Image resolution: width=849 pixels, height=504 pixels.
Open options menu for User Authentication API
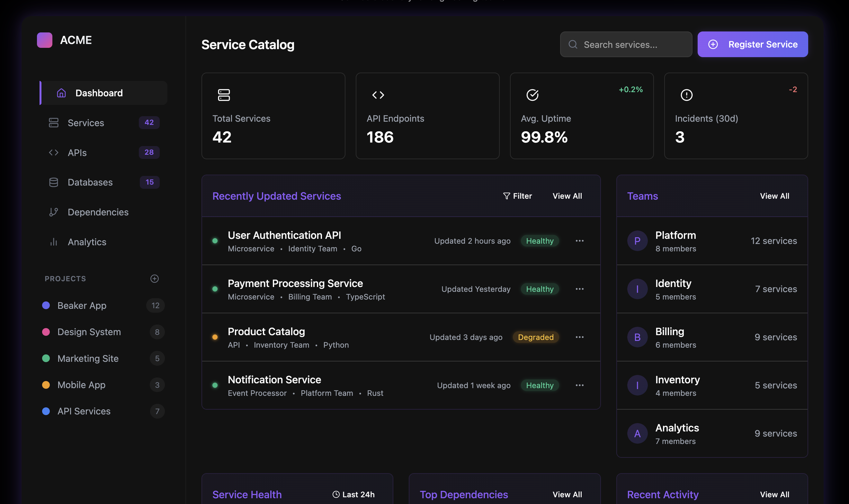tap(579, 241)
